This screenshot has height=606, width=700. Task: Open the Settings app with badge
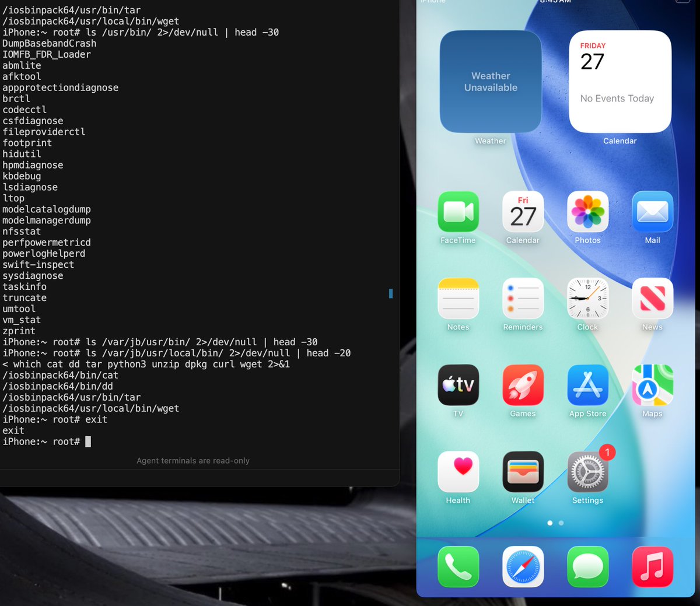pyautogui.click(x=588, y=472)
